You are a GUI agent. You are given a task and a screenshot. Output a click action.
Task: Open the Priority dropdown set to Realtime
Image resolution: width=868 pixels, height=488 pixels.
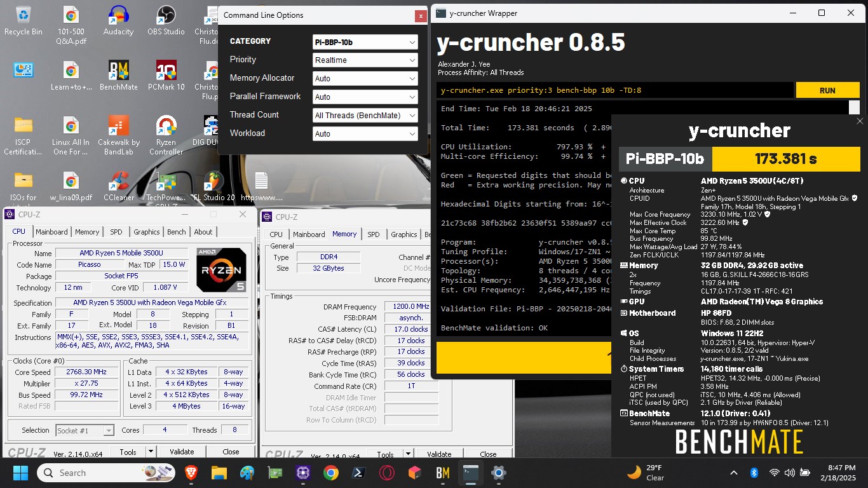tap(365, 60)
